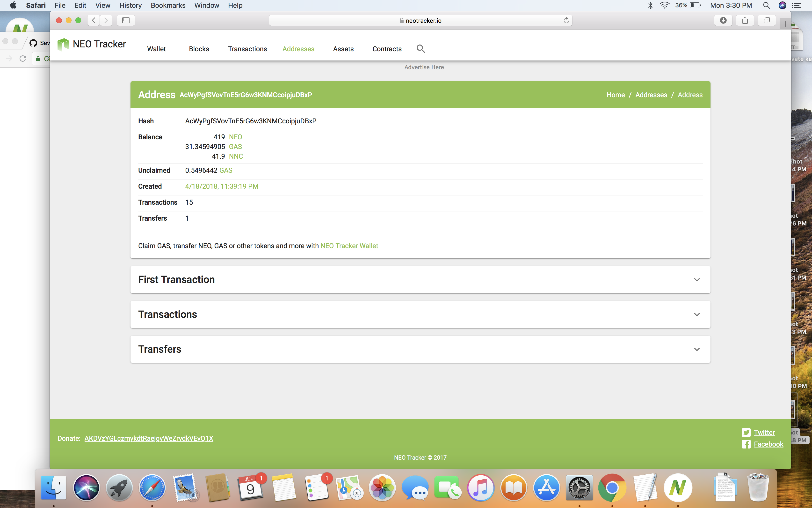Open Finder from the Dock
Screen dimensions: 812x508
[x=53, y=487]
